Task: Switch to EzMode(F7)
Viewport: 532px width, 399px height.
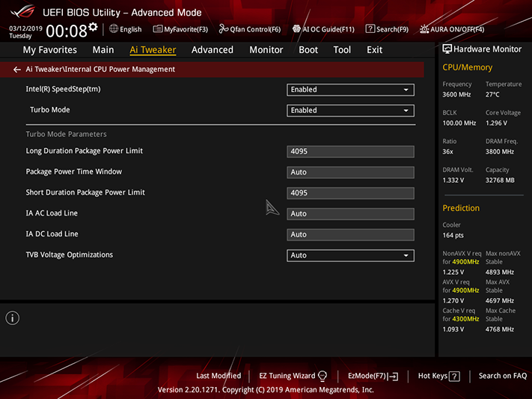Action: (373, 376)
